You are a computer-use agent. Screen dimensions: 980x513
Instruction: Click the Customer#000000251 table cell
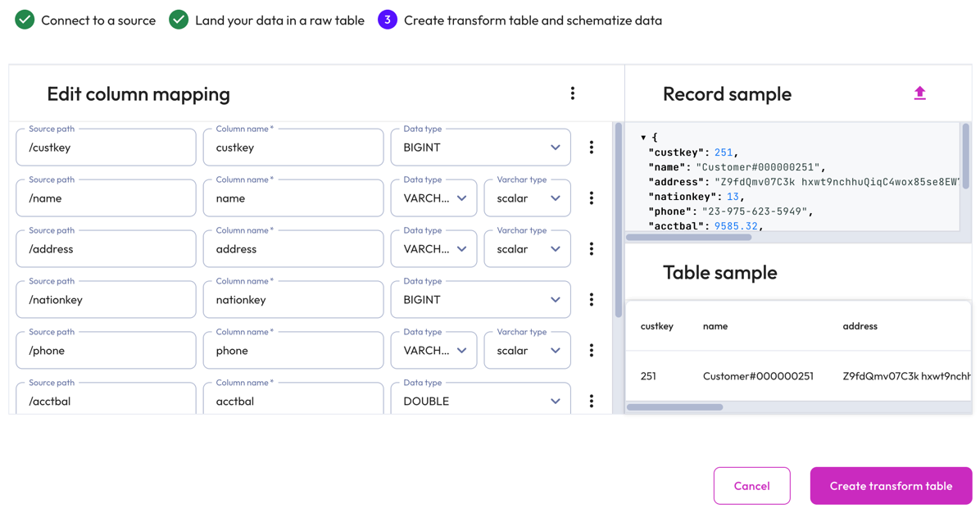pos(758,376)
